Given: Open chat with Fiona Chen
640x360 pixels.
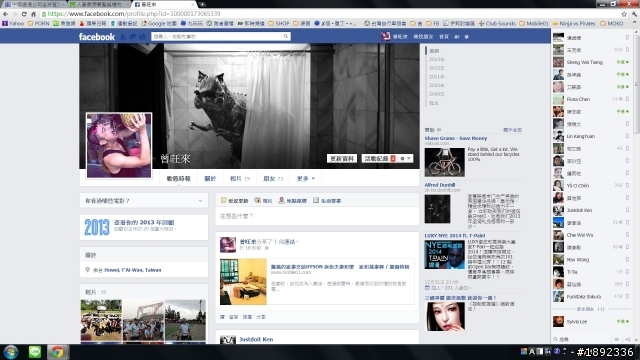Looking at the screenshot, I should (591, 99).
